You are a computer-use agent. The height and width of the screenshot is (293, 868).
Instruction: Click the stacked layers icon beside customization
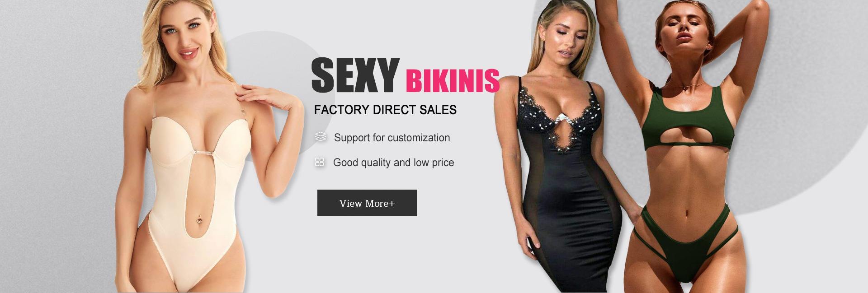tap(321, 137)
